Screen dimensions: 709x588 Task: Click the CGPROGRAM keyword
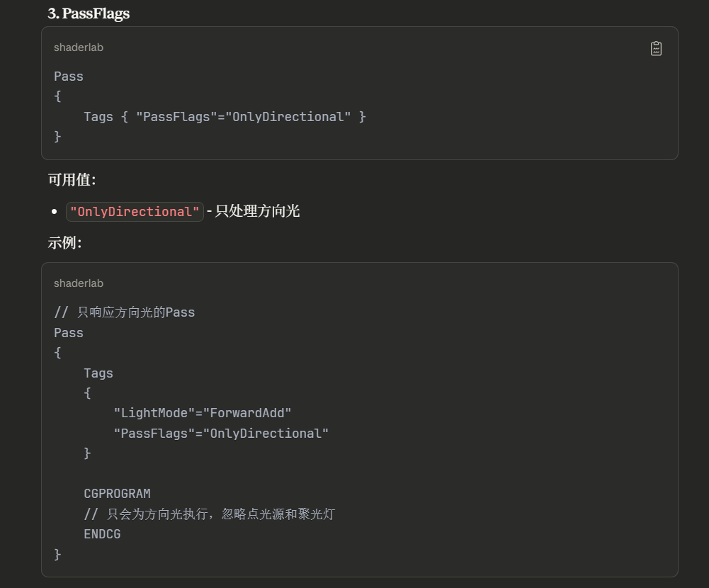pyautogui.click(x=117, y=494)
